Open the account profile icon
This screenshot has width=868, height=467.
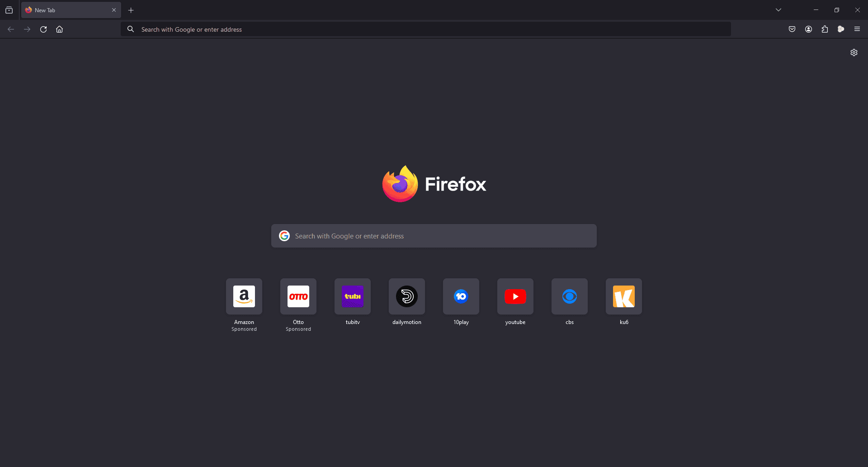click(808, 29)
